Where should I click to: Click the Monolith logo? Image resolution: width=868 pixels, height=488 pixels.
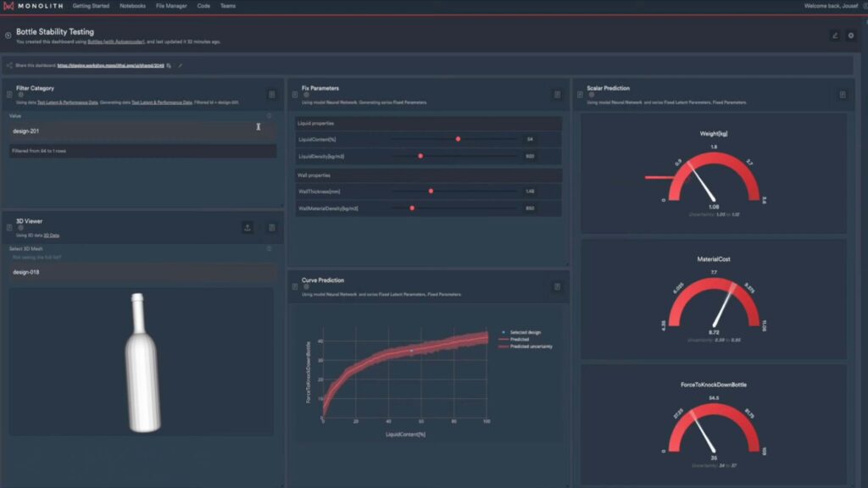[34, 6]
